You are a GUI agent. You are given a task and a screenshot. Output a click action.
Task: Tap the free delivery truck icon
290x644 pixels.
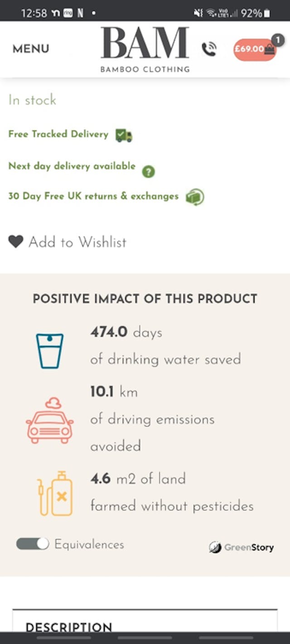(124, 135)
